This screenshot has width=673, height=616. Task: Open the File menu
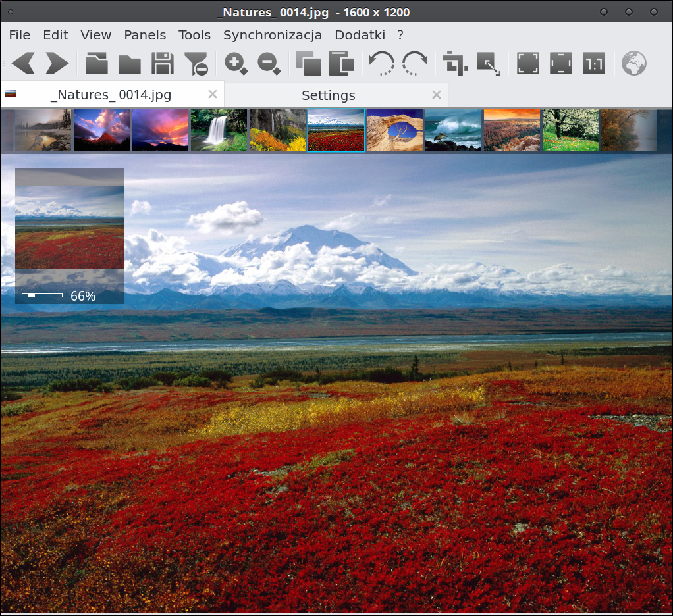(x=19, y=35)
